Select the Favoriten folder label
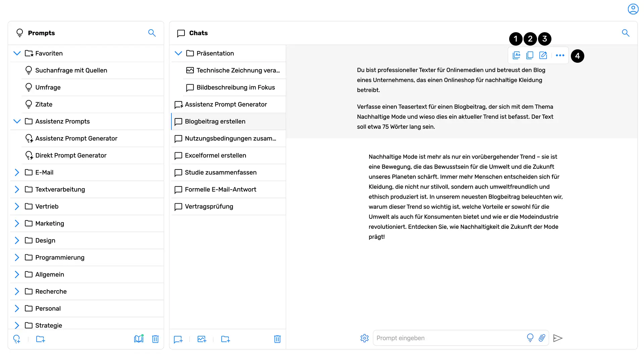The image size is (644, 359). pyautogui.click(x=49, y=53)
